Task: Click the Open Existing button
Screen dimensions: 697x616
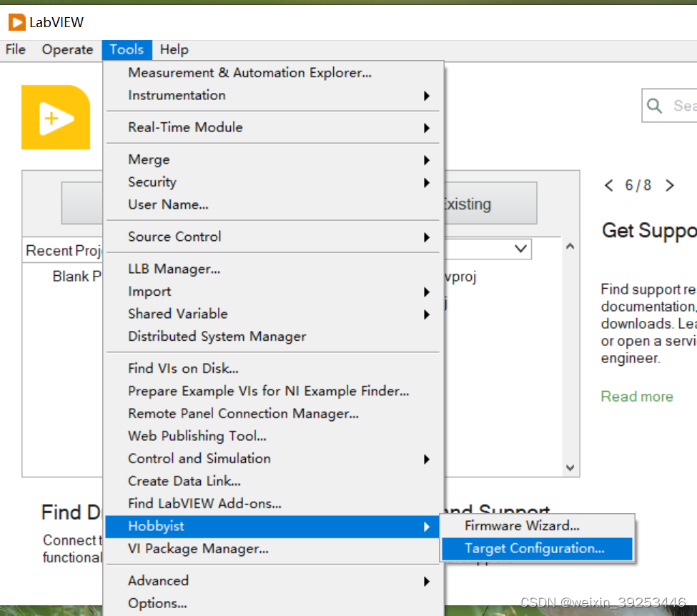Action: [490, 203]
